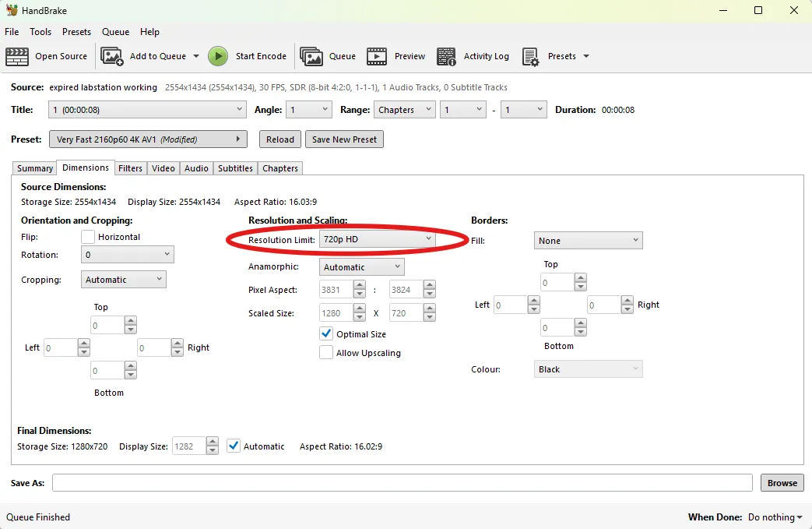This screenshot has height=529, width=812.
Task: Click the Presets toolbar icon
Action: pos(531,56)
